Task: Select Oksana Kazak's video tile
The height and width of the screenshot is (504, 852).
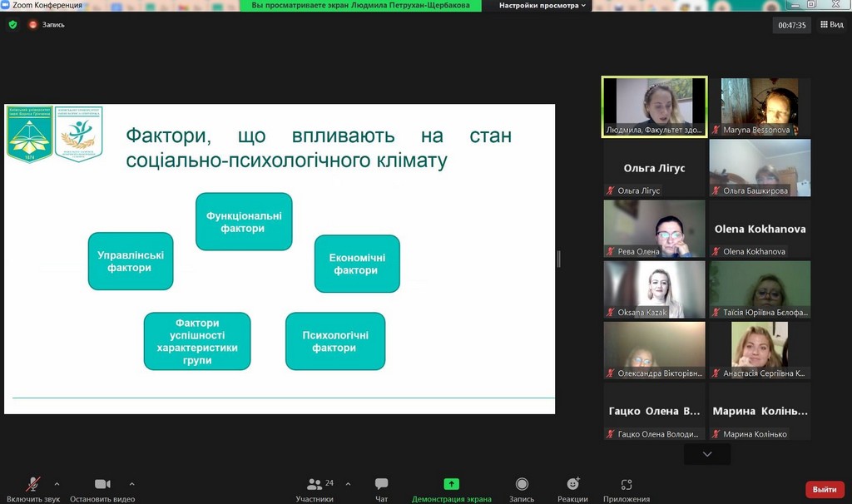Action: point(654,289)
